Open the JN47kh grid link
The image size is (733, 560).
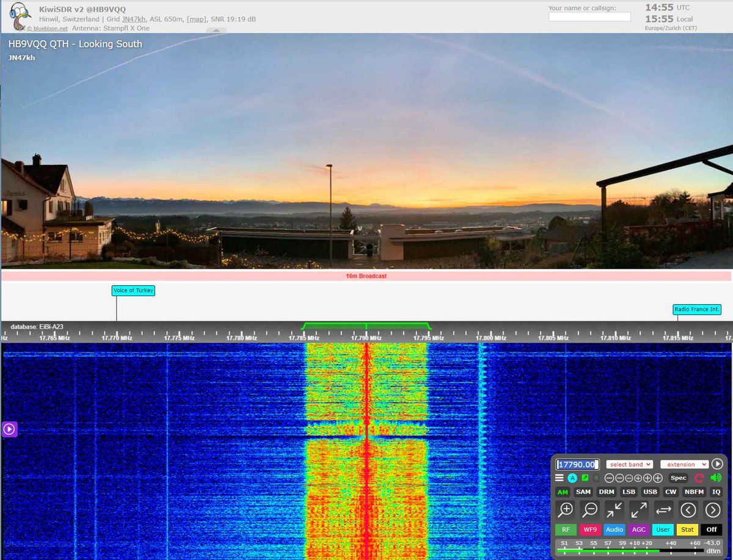(133, 19)
